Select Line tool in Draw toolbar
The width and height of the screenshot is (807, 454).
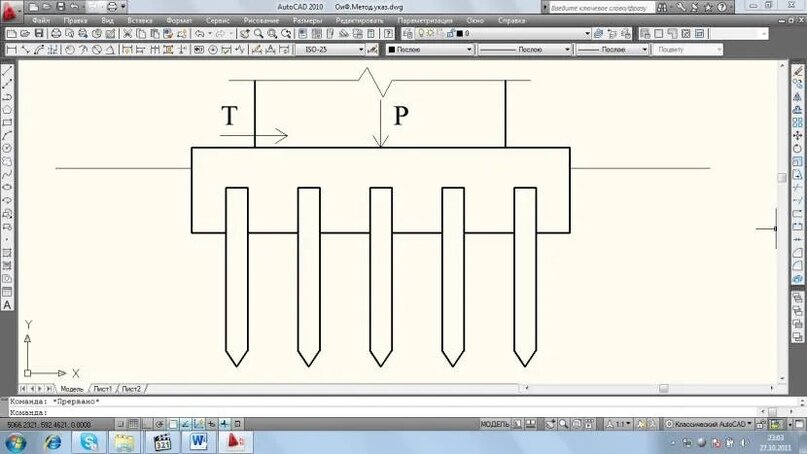(x=7, y=71)
